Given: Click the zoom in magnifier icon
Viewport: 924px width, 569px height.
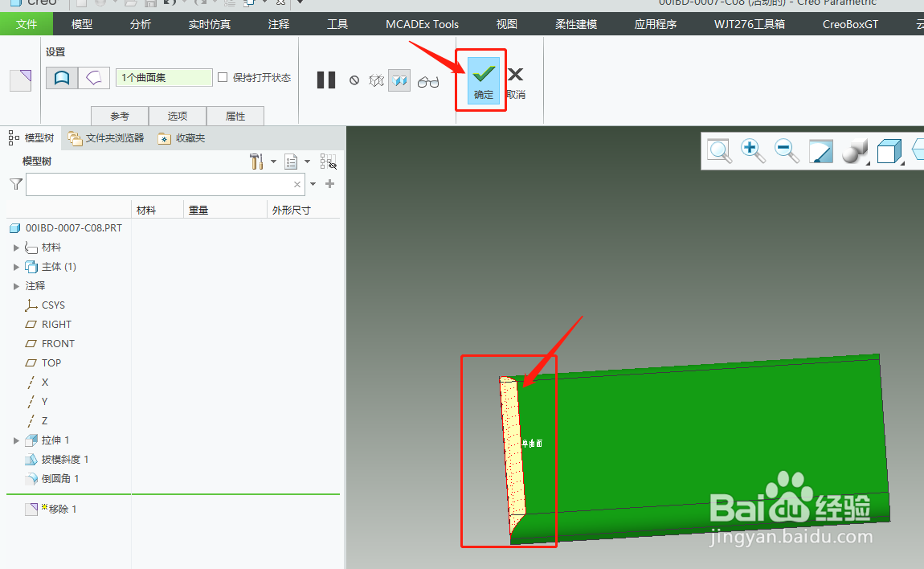Looking at the screenshot, I should coord(753,150).
